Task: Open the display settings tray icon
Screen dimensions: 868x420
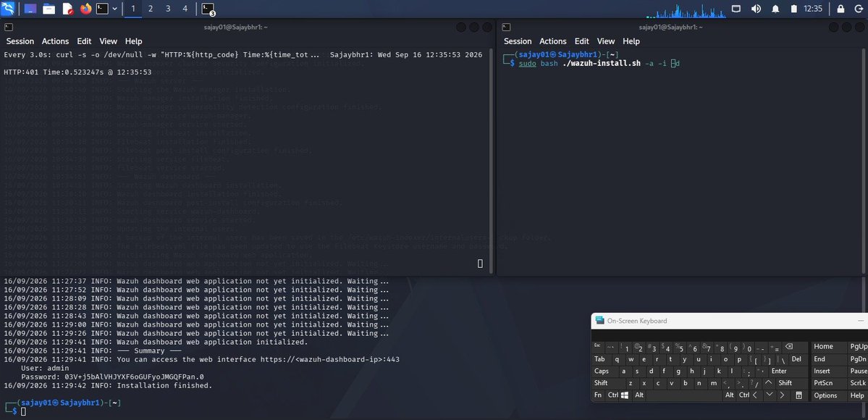Action: point(736,9)
